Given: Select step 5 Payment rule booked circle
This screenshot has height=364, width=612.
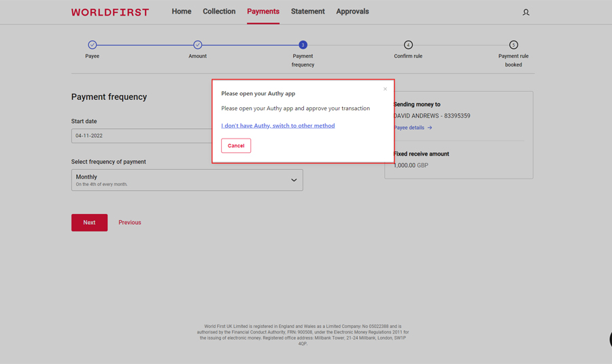Looking at the screenshot, I should (513, 45).
